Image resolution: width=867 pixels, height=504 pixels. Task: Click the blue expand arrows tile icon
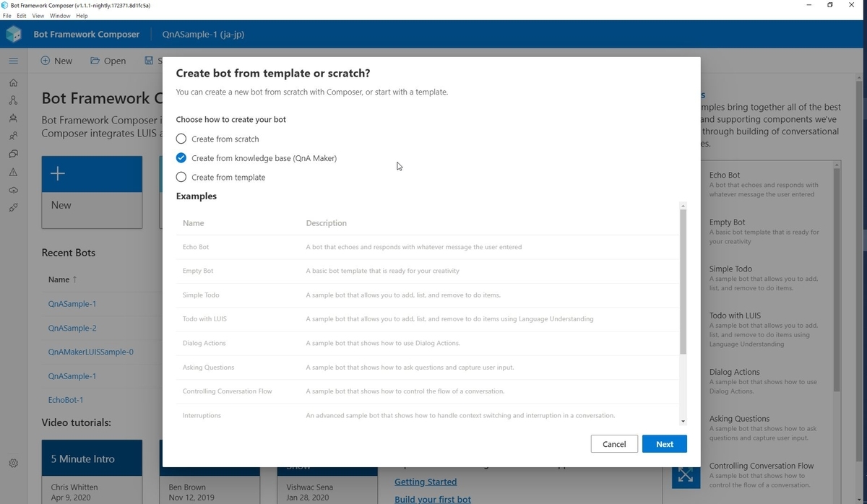tap(686, 475)
